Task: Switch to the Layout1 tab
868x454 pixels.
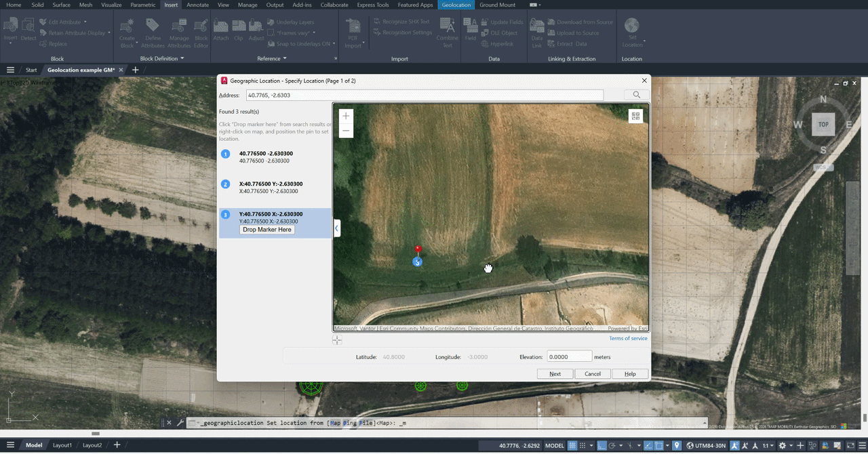Action: (x=62, y=445)
